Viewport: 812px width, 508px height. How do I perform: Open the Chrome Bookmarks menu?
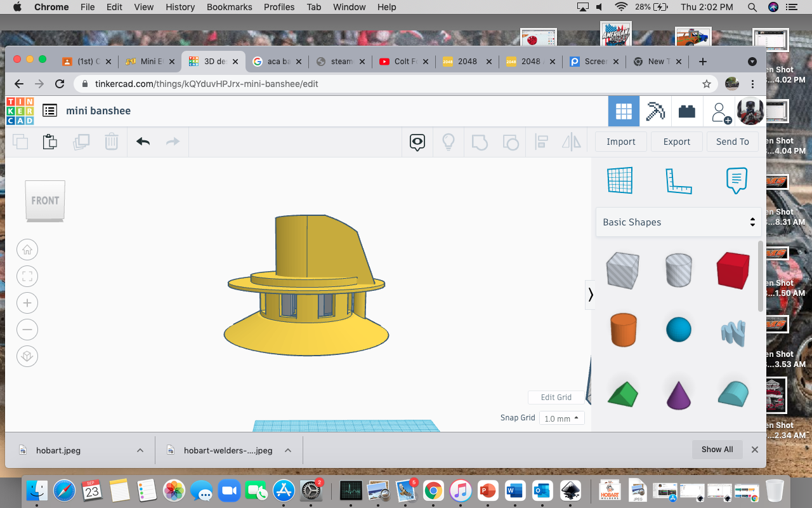click(x=230, y=7)
